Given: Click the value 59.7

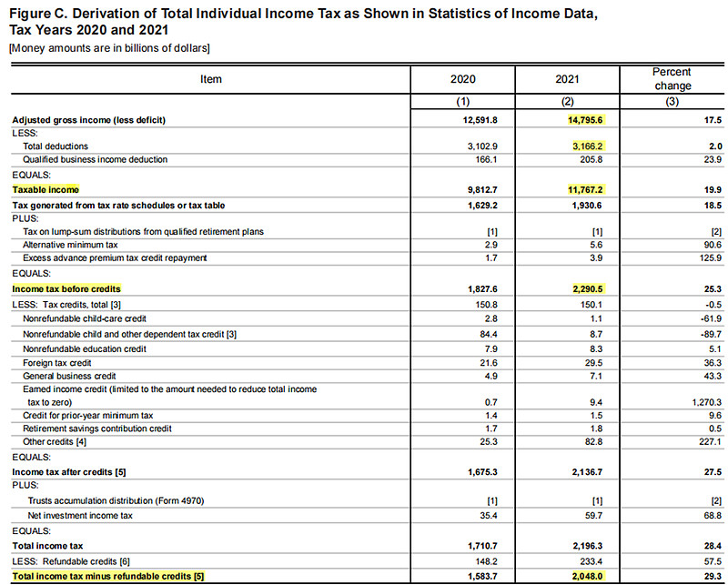Looking at the screenshot, I should pos(594,516).
